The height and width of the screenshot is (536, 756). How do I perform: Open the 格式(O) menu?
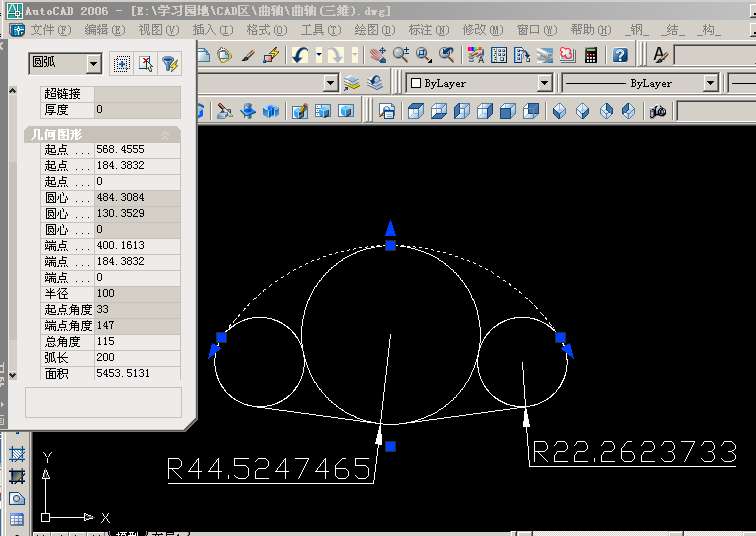click(x=267, y=30)
